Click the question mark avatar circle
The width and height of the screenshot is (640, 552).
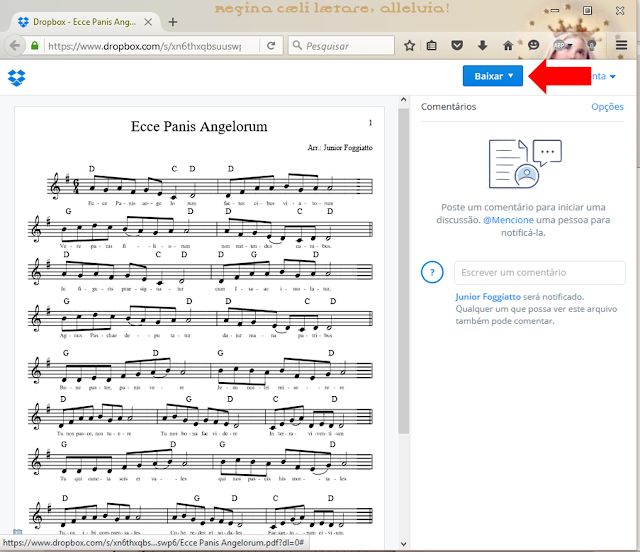point(432,272)
